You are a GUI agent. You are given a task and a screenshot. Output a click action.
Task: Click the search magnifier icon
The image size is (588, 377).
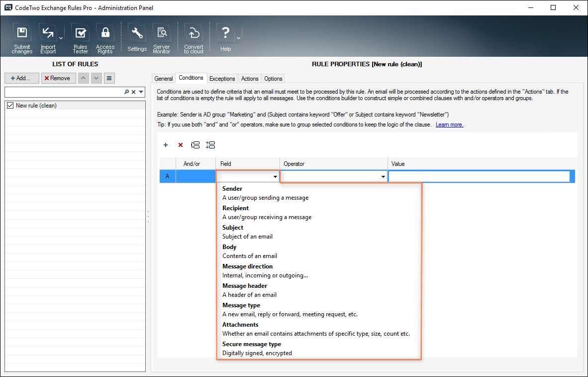click(127, 92)
